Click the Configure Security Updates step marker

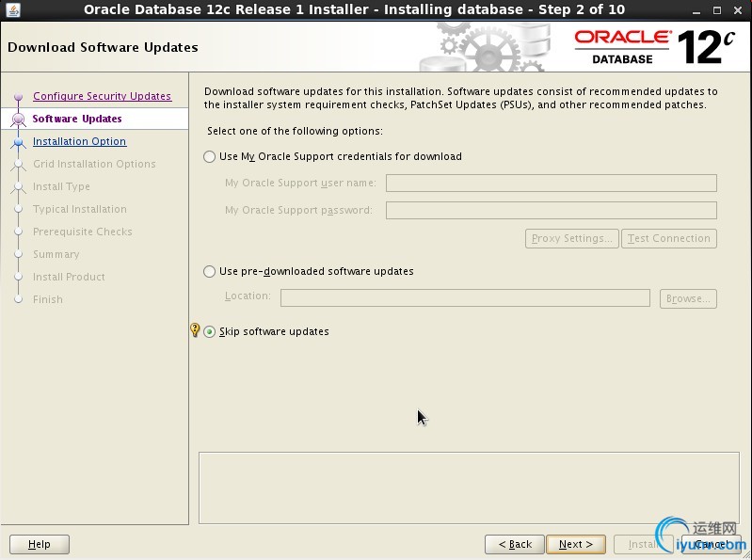tap(18, 96)
